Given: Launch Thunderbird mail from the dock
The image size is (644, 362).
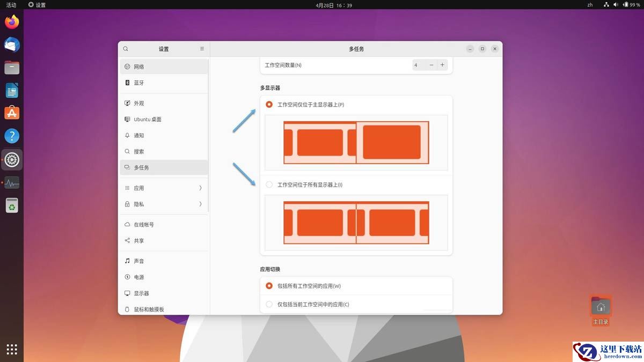Looking at the screenshot, I should coord(12,45).
